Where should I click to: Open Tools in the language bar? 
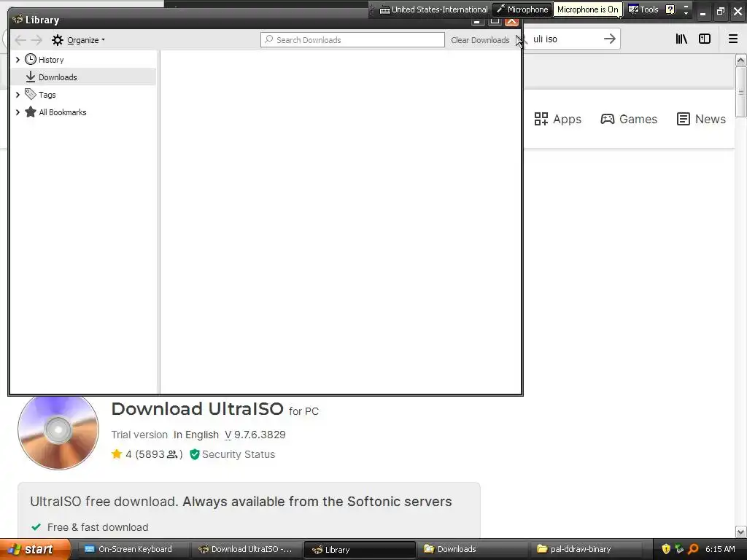(x=643, y=9)
